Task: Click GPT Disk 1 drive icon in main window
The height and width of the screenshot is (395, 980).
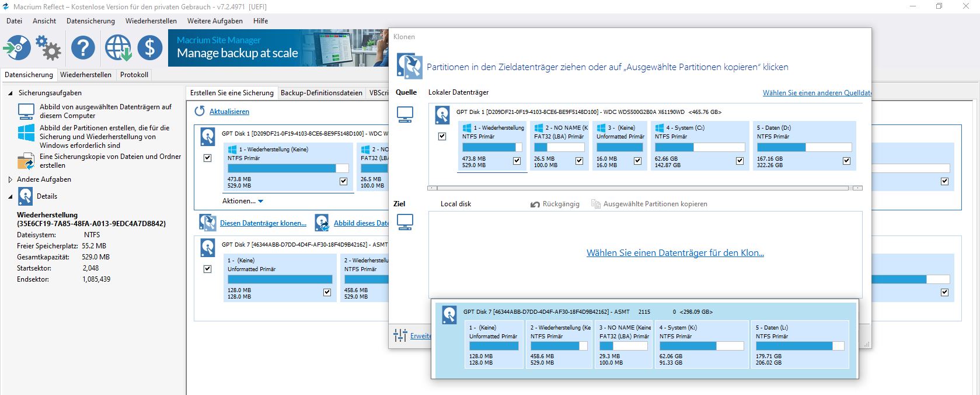Action: (208, 136)
